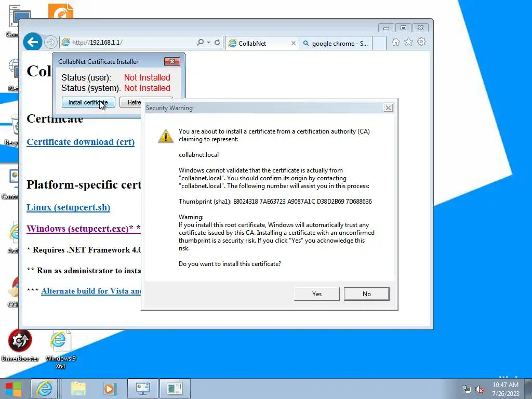Go back with the browser back arrow
The width and height of the screenshot is (532, 399).
(x=33, y=42)
